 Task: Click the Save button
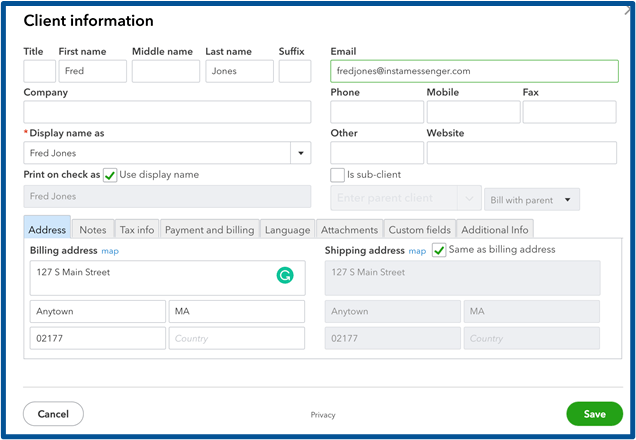tap(594, 414)
